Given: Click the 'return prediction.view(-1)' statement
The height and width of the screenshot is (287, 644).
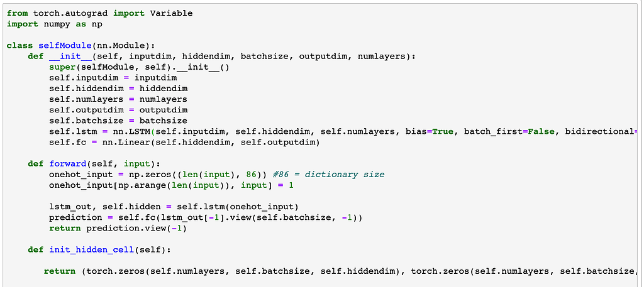Looking at the screenshot, I should tap(118, 228).
